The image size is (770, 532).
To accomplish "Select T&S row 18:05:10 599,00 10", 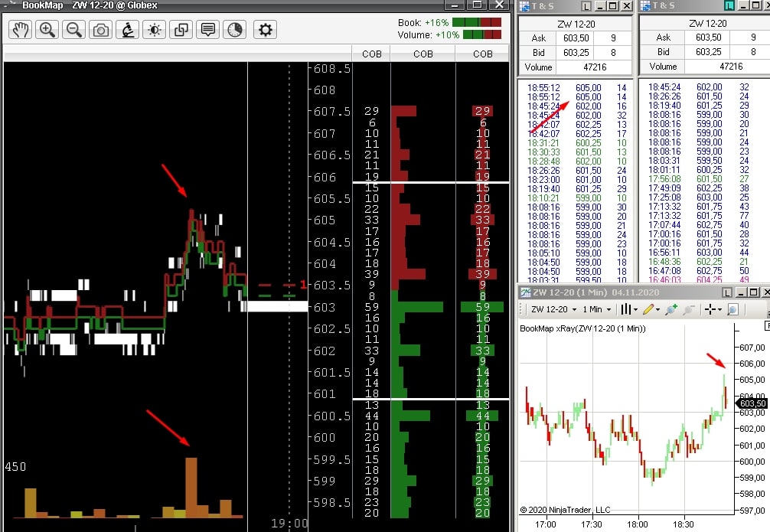I will 577,253.
